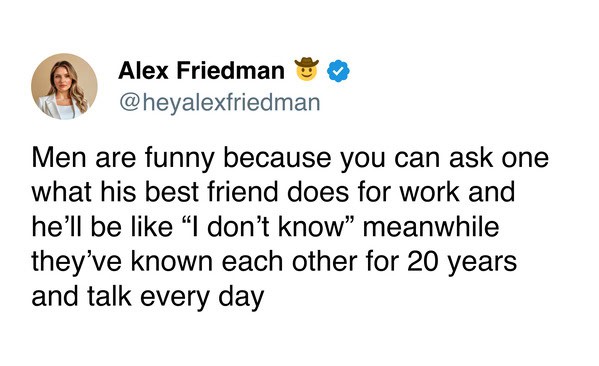Click the word "work" in the second line
Viewport: 599px width, 366px height.
click(x=429, y=192)
